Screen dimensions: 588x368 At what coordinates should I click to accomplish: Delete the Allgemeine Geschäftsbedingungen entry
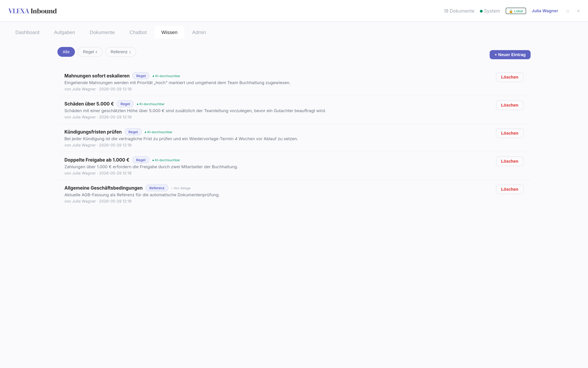coord(510,189)
